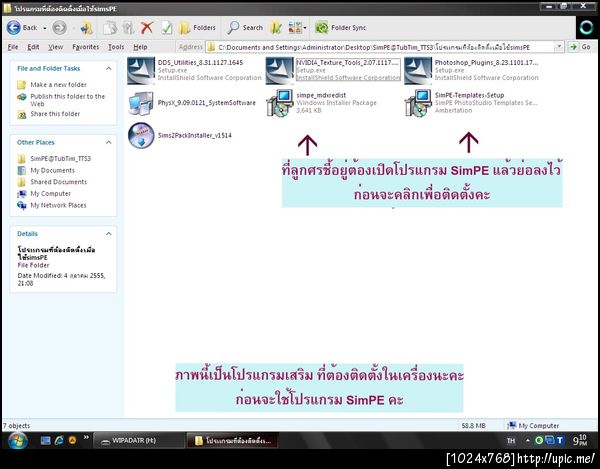Screen dimensions: 600x469
Task: Click Publish this folder to the Web
Action: tap(67, 100)
